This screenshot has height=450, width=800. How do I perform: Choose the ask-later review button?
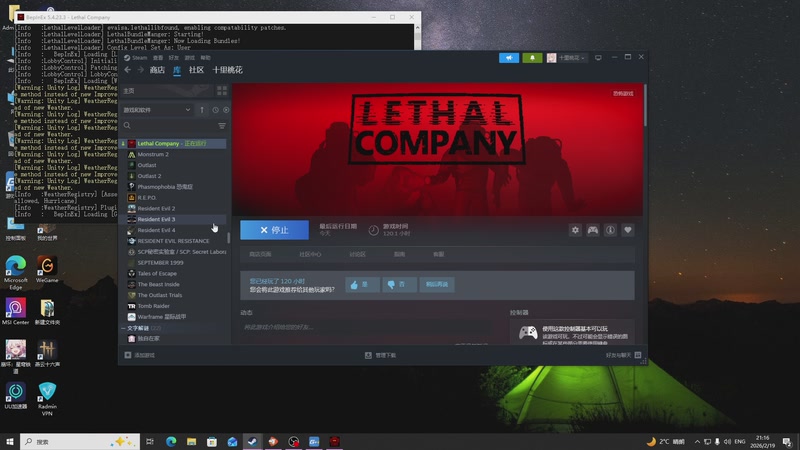click(437, 285)
